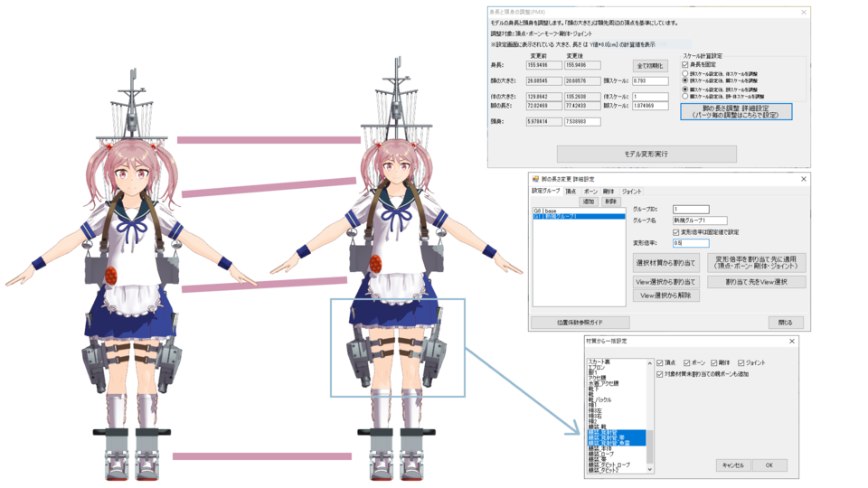This screenshot has width=868, height=488.
Task: Click the 選択材質から割り当て button
Action: [x=666, y=263]
